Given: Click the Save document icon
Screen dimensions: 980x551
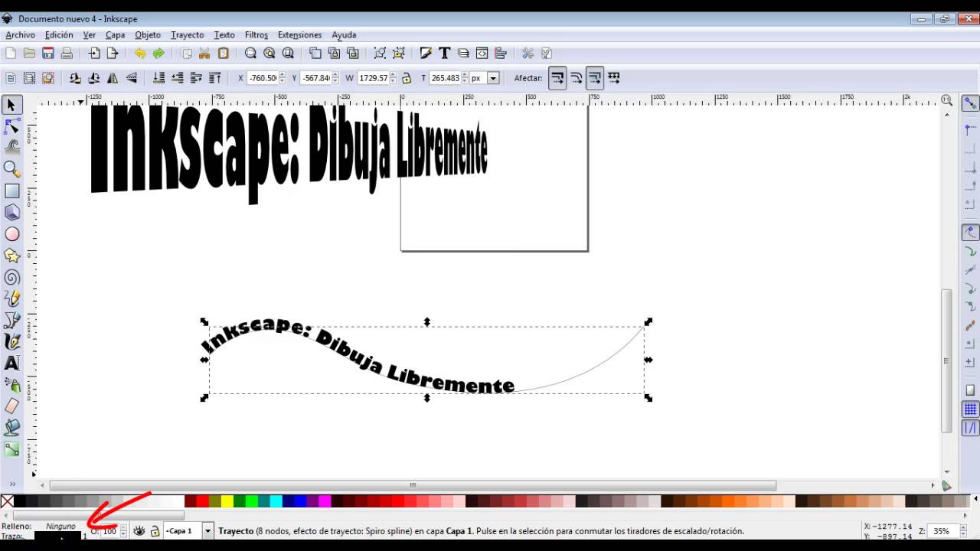Looking at the screenshot, I should click(47, 53).
